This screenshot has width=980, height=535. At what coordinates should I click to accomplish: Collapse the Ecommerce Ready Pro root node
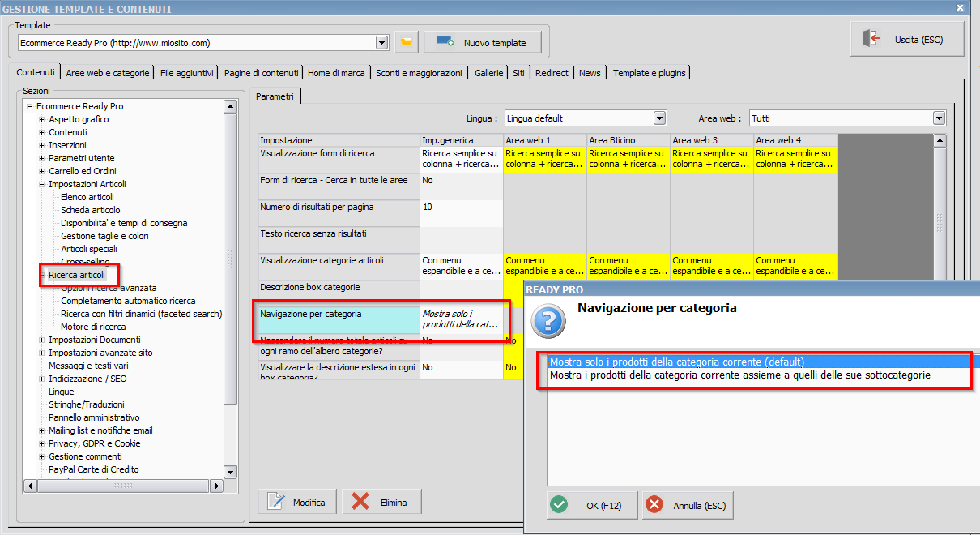[x=30, y=106]
